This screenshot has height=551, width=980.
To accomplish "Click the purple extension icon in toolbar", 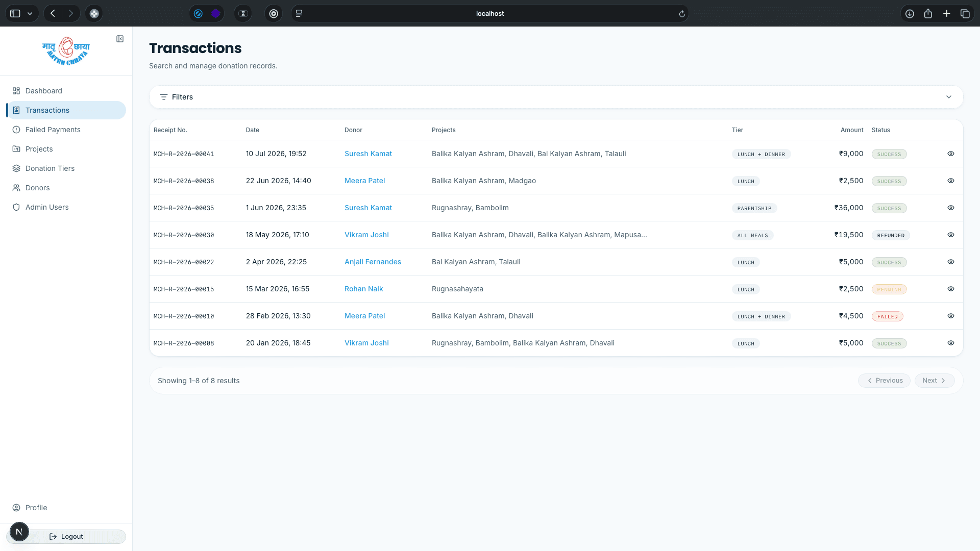I will [215, 13].
